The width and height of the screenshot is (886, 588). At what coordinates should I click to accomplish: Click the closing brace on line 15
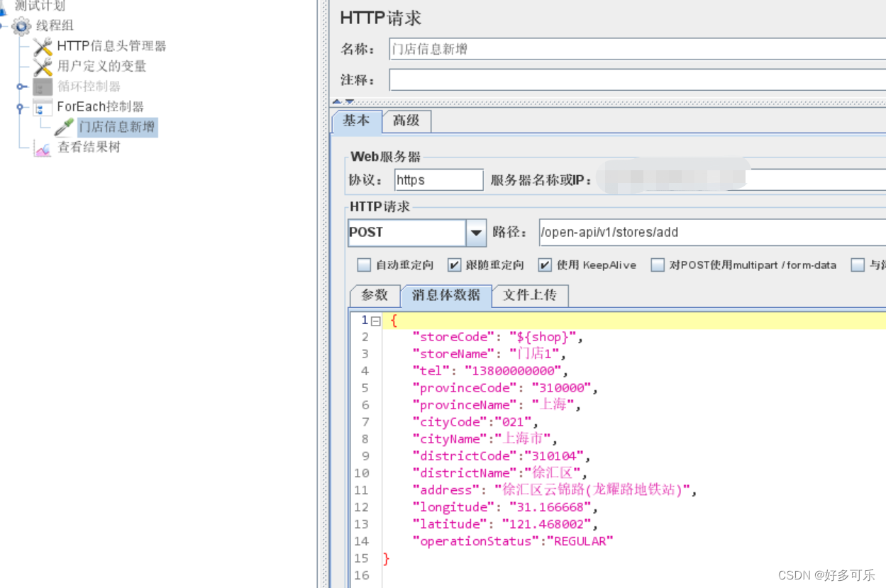point(387,558)
